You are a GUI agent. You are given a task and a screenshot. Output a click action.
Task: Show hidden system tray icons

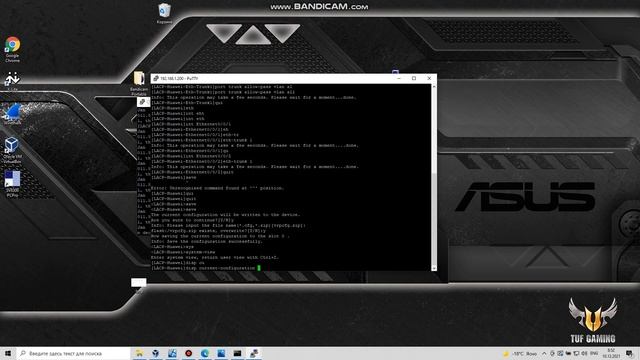click(544, 353)
